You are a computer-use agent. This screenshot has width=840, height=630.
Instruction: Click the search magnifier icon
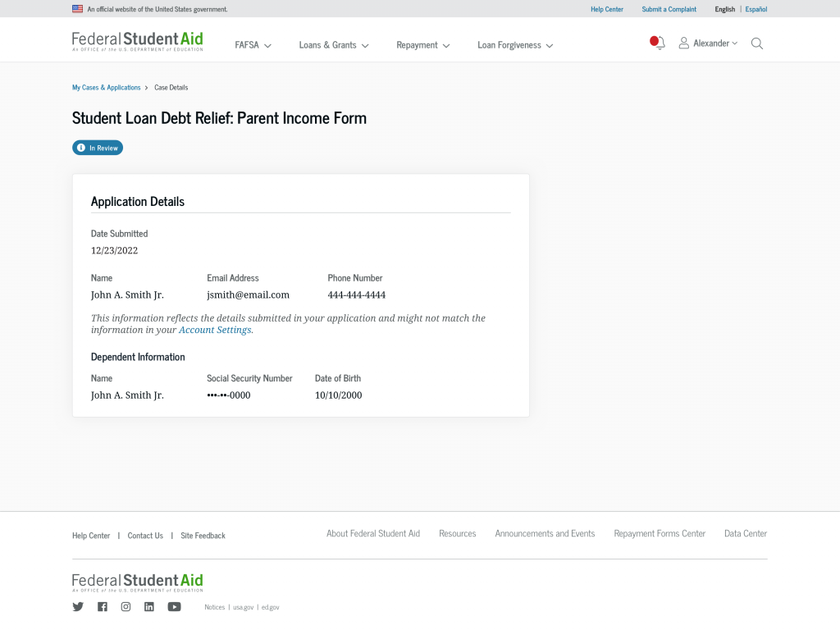pos(756,43)
